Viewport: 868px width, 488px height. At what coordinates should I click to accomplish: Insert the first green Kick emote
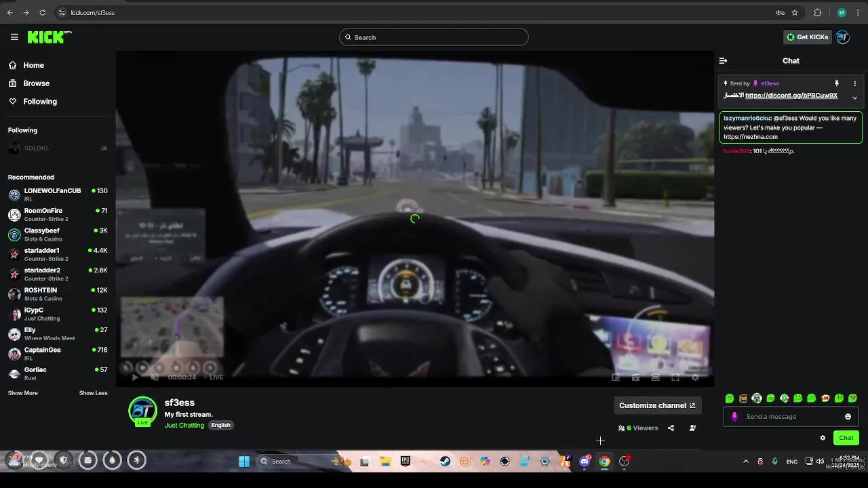[x=730, y=399]
